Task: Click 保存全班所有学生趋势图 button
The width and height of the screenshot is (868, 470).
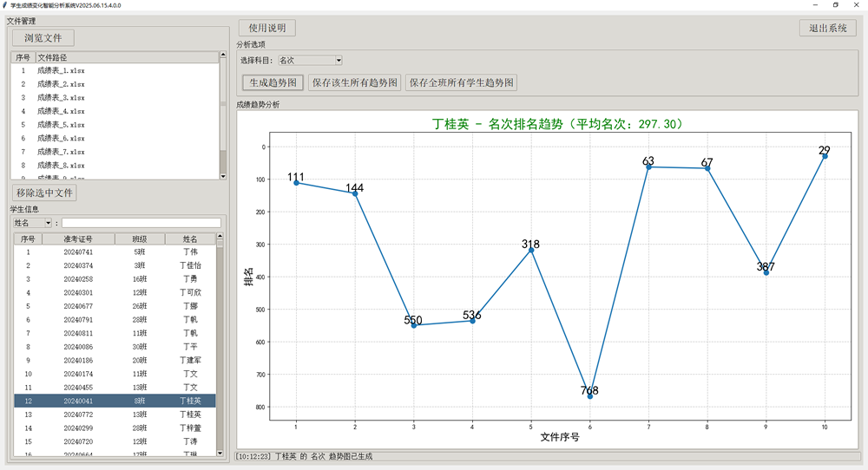Action: tap(461, 82)
